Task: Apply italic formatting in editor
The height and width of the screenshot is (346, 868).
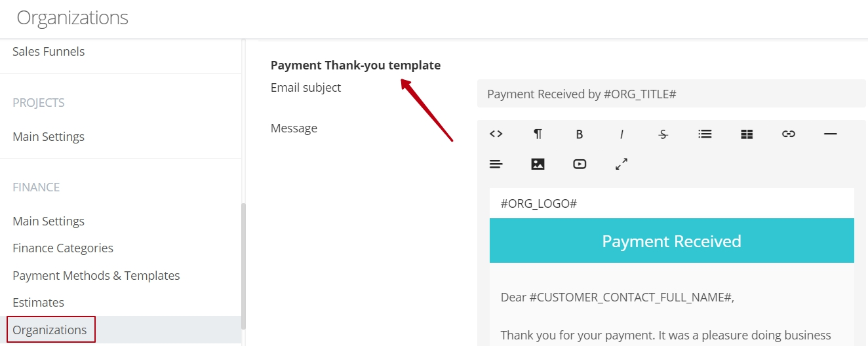Action: pos(621,134)
